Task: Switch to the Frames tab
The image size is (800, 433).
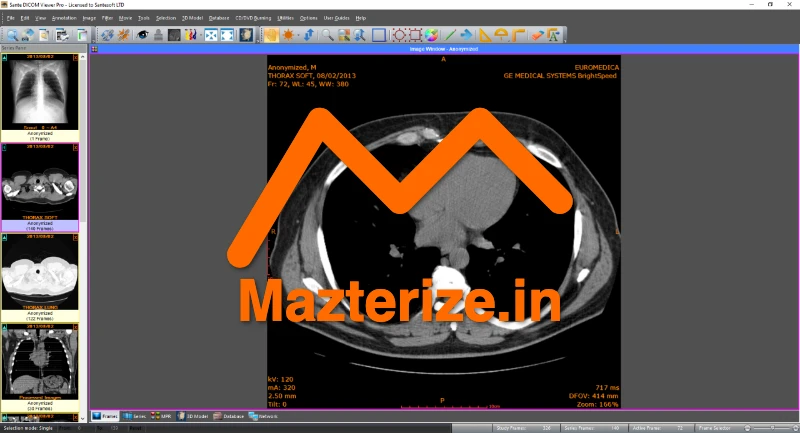Action: 105,416
